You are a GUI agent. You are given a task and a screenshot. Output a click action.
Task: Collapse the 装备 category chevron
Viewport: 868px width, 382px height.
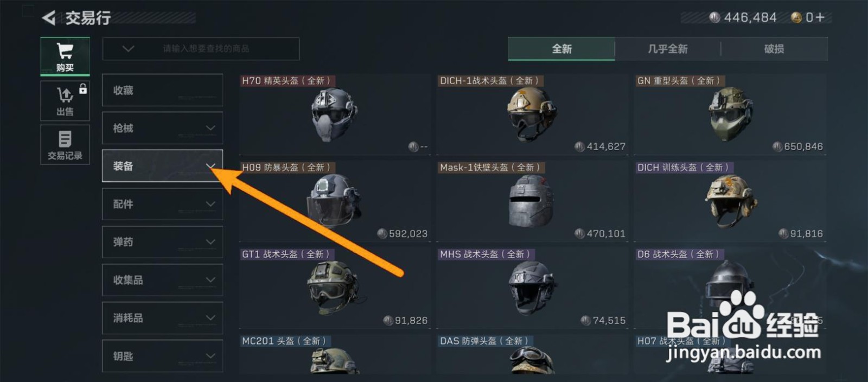210,165
